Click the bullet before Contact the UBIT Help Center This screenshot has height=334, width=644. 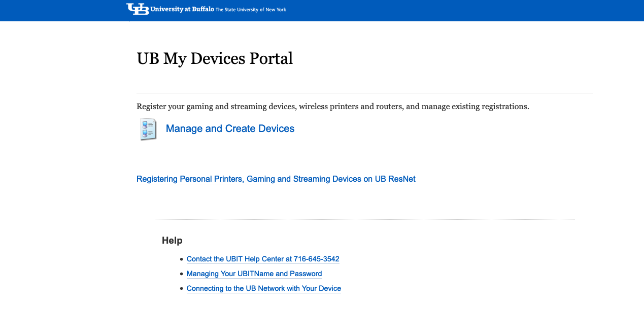coord(182,259)
